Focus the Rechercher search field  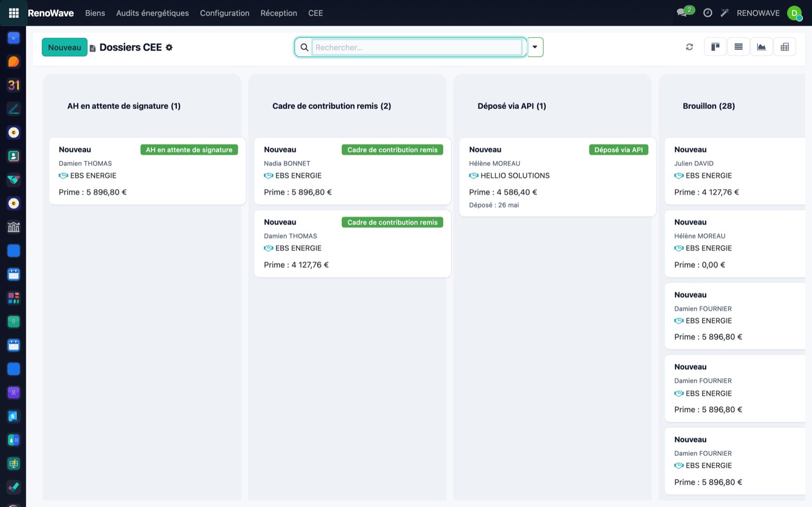(417, 48)
